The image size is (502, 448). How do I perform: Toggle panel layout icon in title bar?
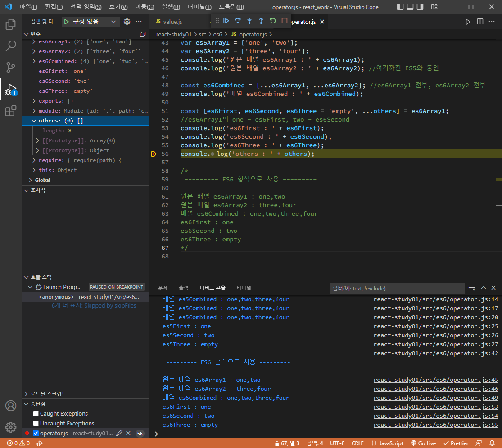click(x=410, y=7)
